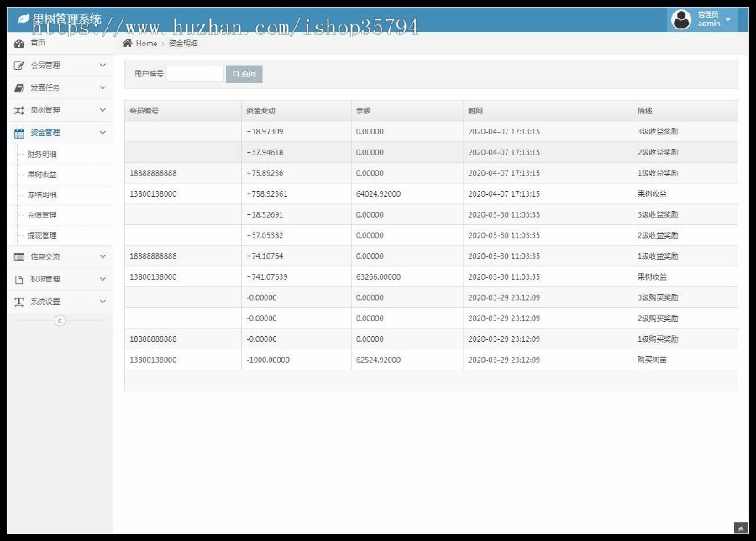Select the 冻结明细 submenu item

pos(41,194)
